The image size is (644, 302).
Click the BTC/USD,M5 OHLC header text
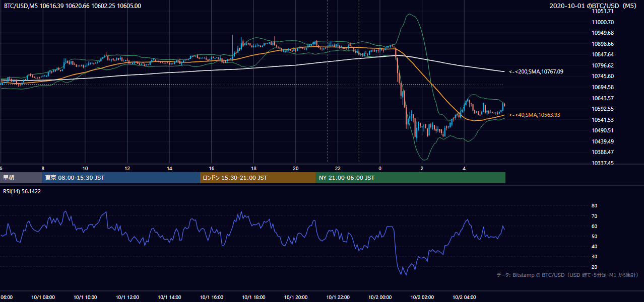pyautogui.click(x=73, y=6)
